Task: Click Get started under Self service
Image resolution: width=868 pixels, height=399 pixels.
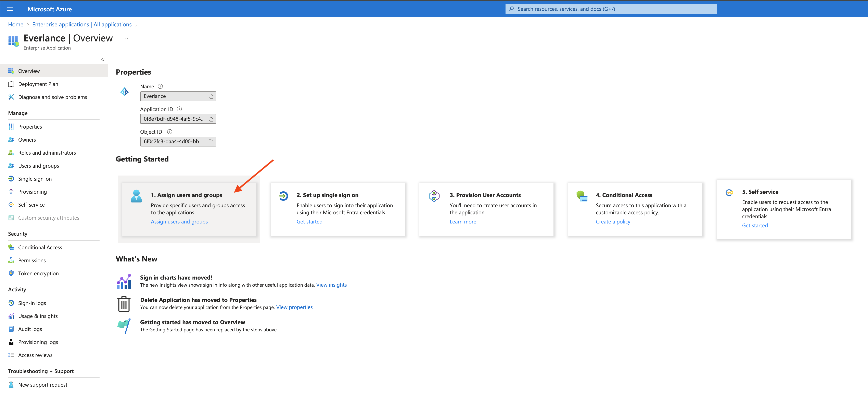Action: pyautogui.click(x=755, y=226)
